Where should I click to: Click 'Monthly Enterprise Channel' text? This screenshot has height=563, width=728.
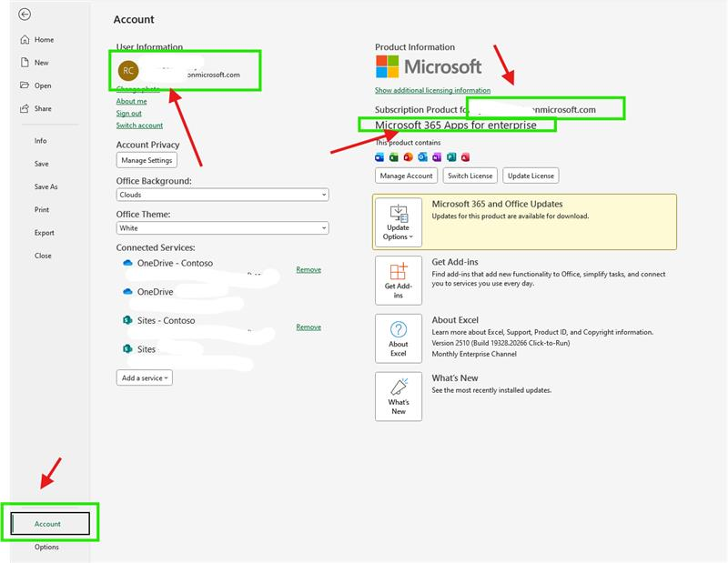(474, 354)
